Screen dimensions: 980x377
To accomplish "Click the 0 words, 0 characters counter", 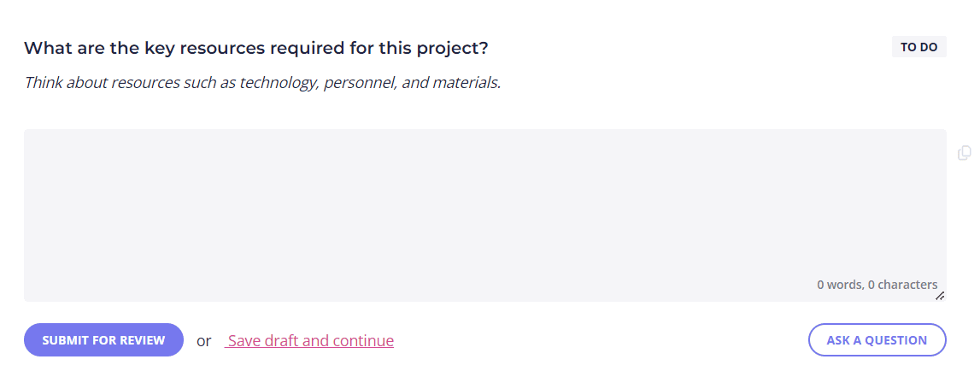I will point(877,285).
